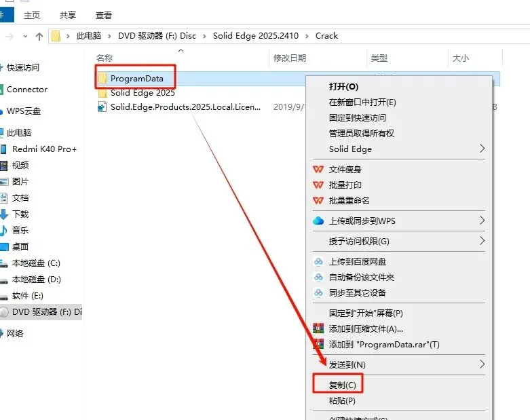Click the 文档 icon in sidebar
Viewport: 530px width, 420px height.
(x=3, y=198)
